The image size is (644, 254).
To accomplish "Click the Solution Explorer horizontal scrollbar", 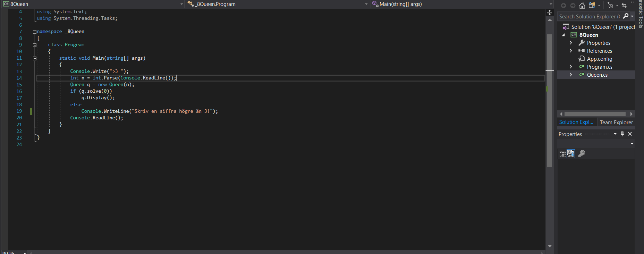I will [x=595, y=114].
